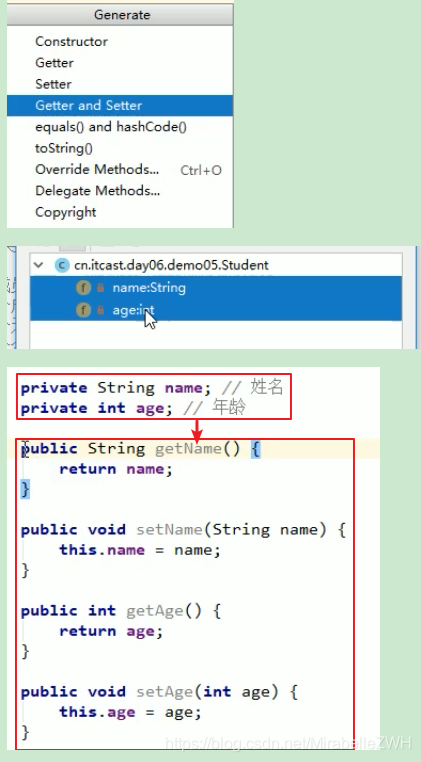Click the getAge() method name
This screenshot has width=421, height=762.
click(155, 611)
